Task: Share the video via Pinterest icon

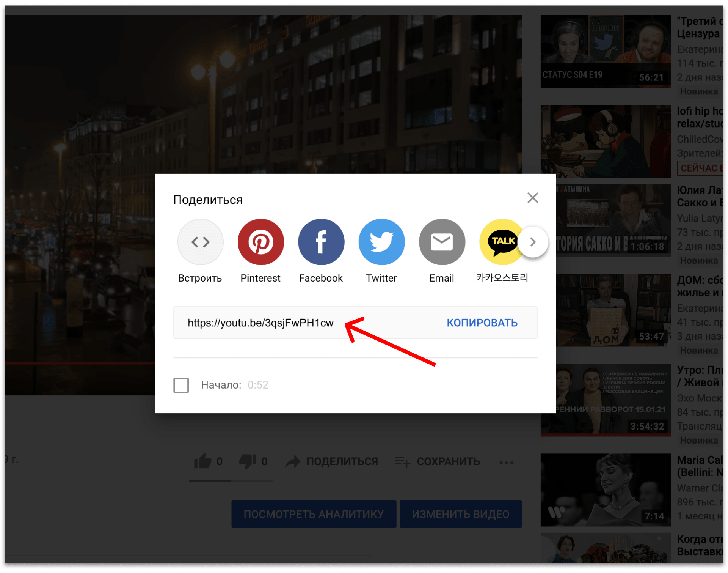Action: coord(260,242)
